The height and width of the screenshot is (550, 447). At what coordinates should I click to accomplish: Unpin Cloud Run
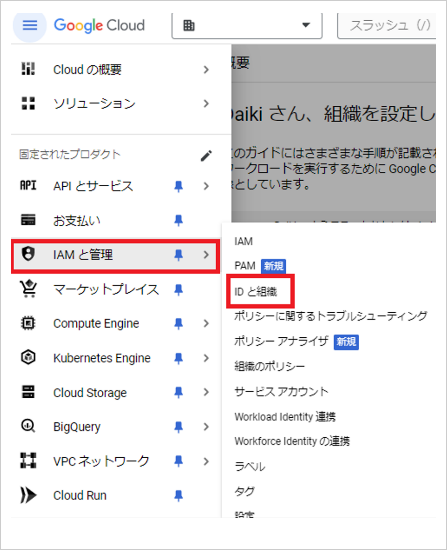pyautogui.click(x=179, y=496)
